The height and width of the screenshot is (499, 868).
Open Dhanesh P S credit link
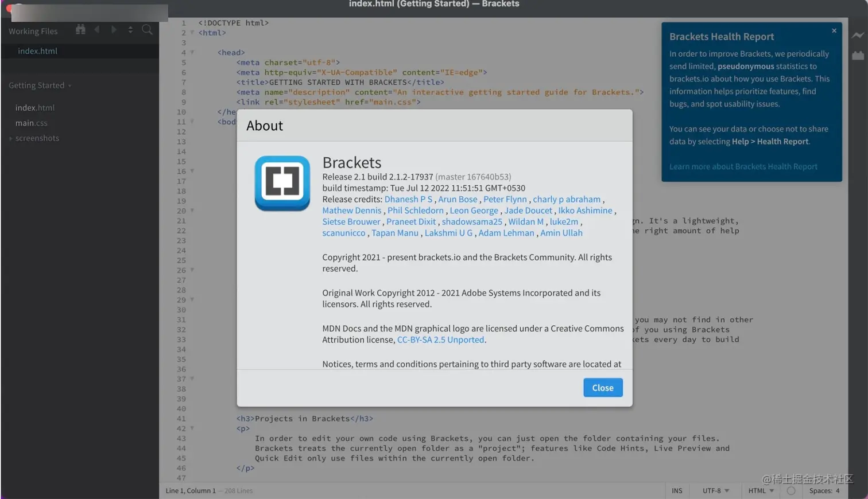tap(408, 199)
